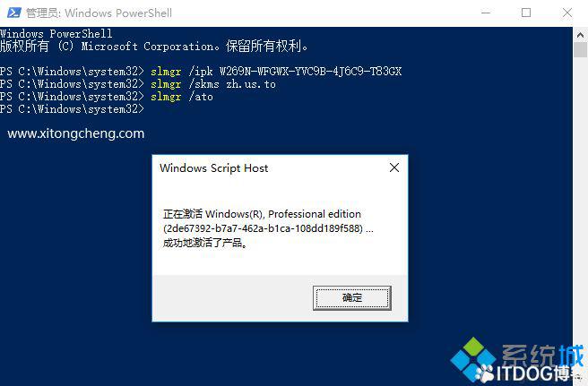The height and width of the screenshot is (386, 588).
Task: Click the ITDOG paw logo
Action: pyautogui.click(x=485, y=373)
